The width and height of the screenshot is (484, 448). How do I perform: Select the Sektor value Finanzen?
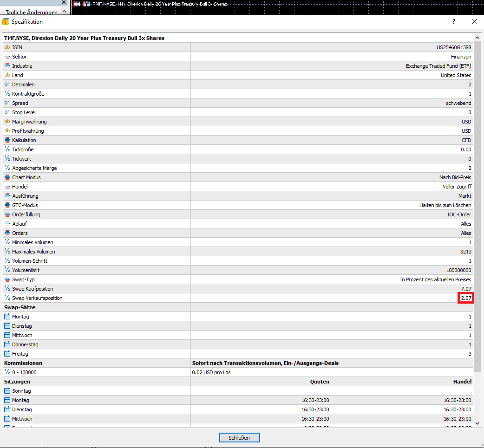point(461,57)
